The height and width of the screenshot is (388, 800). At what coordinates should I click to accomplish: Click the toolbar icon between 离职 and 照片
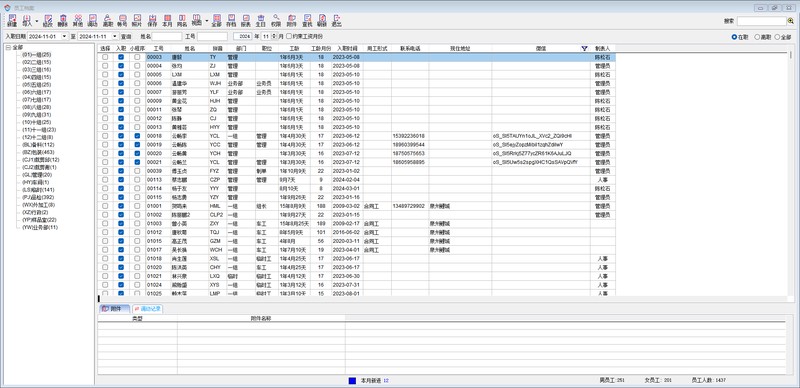coord(122,20)
